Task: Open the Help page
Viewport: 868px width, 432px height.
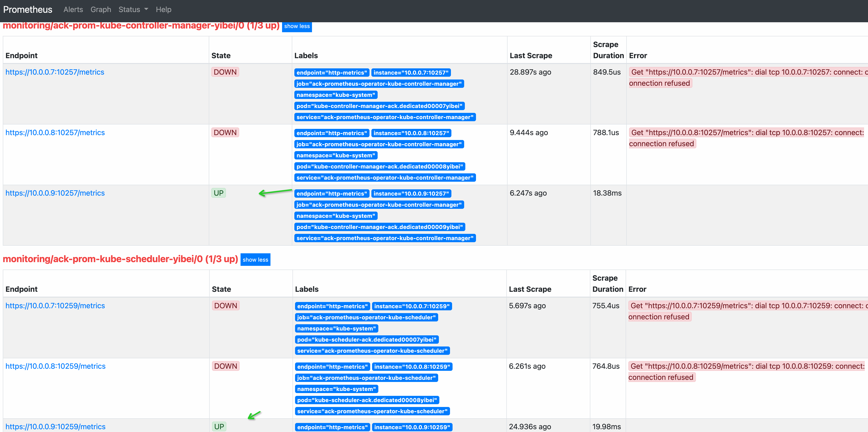Action: pyautogui.click(x=164, y=10)
